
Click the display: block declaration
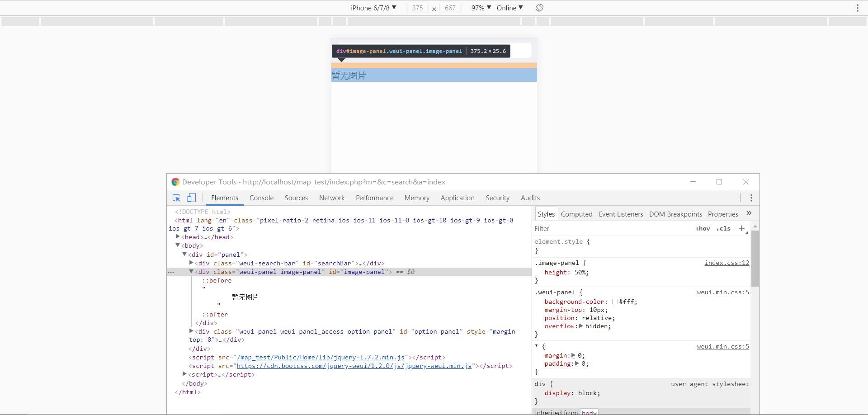click(x=572, y=393)
